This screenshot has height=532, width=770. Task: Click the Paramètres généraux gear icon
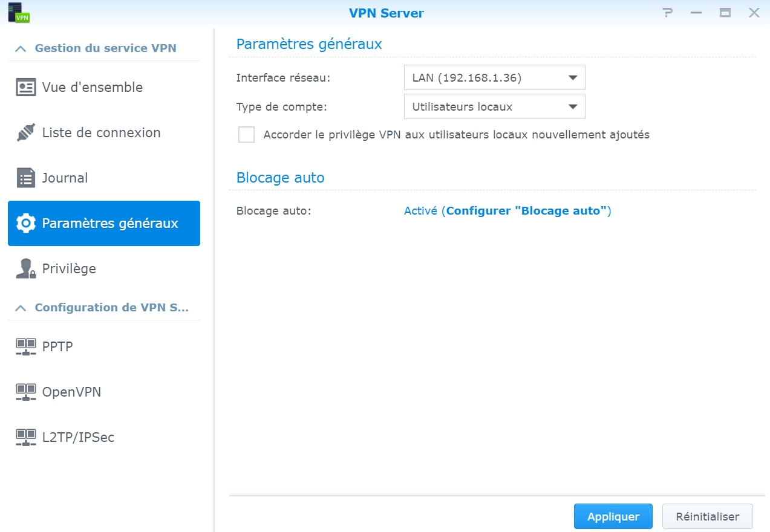pos(25,223)
